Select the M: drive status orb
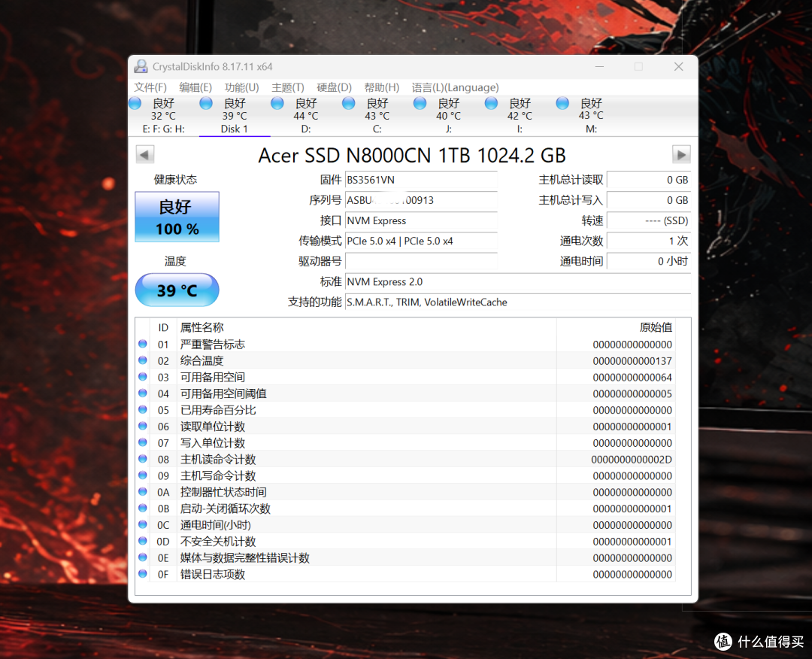The width and height of the screenshot is (812, 659). [562, 103]
